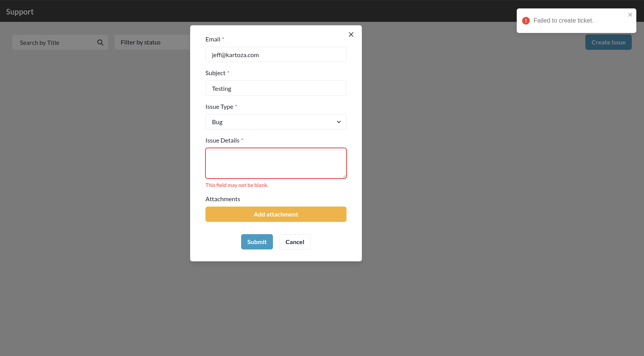Image resolution: width=644 pixels, height=356 pixels.
Task: Click the Attachments label
Action: click(223, 199)
